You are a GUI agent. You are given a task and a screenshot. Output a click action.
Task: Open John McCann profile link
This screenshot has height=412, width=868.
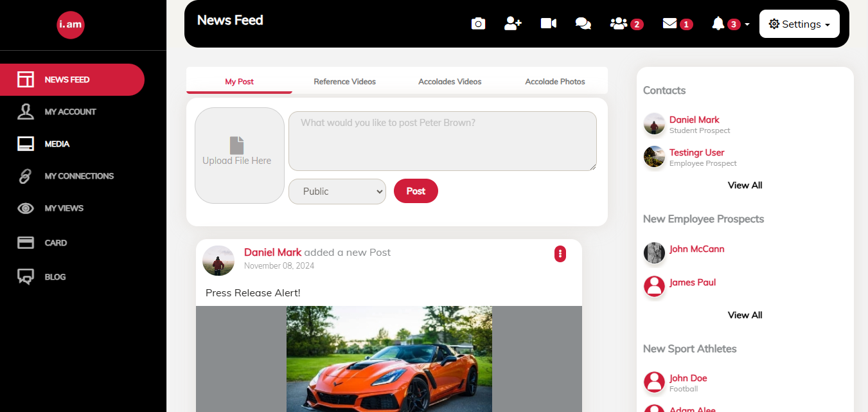pos(696,249)
